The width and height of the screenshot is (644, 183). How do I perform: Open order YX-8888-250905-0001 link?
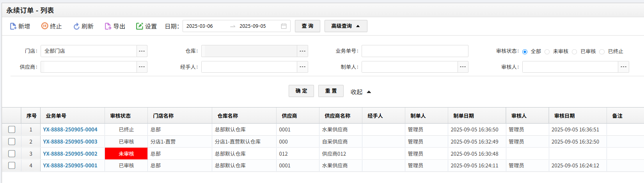tap(70, 165)
